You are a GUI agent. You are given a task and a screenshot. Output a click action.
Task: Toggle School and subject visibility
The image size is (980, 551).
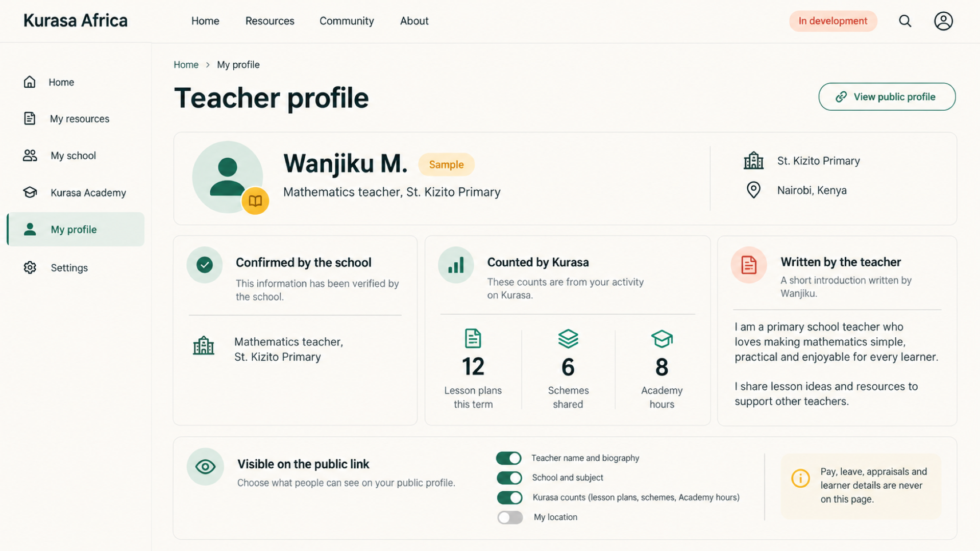pyautogui.click(x=509, y=478)
